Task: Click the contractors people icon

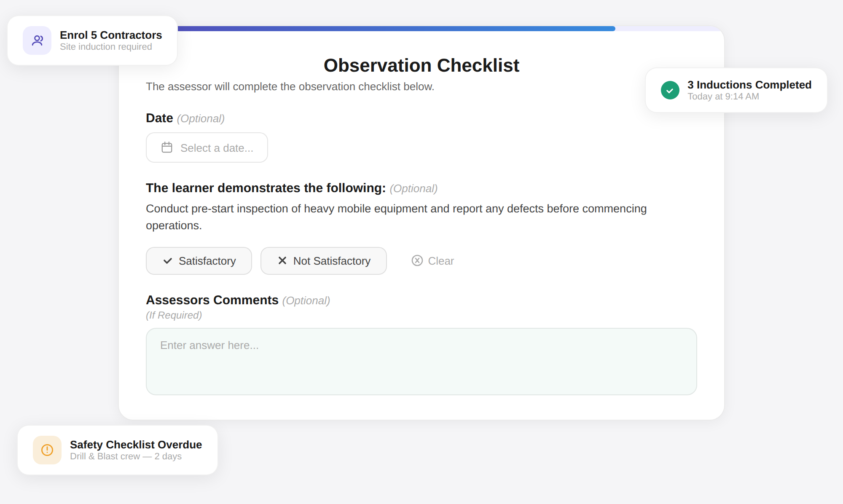Action: click(37, 40)
